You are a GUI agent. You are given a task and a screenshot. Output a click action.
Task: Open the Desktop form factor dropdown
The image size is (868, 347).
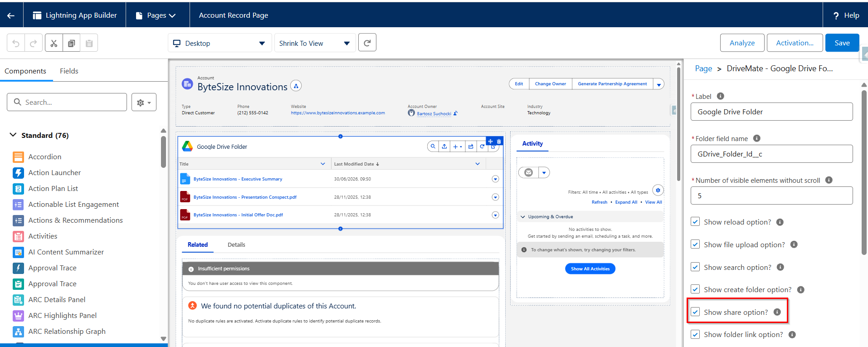tap(220, 43)
